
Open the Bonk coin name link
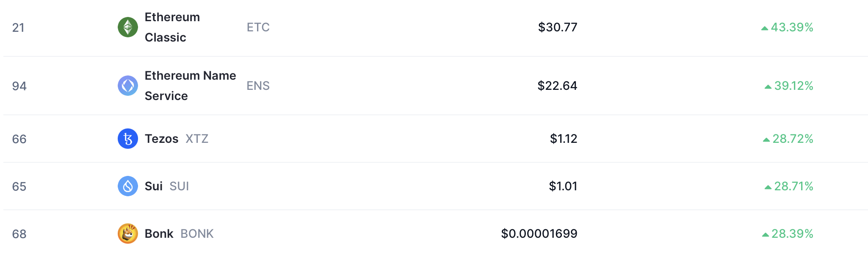click(159, 234)
